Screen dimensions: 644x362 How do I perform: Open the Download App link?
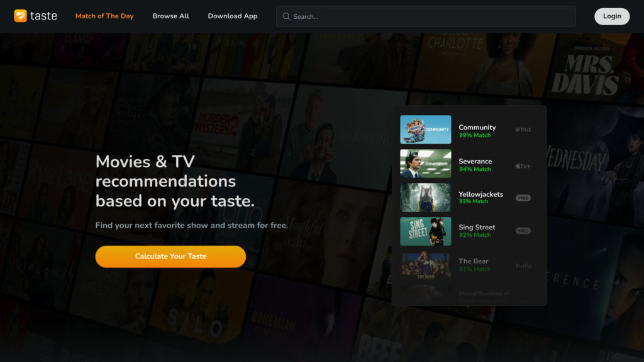pos(233,16)
